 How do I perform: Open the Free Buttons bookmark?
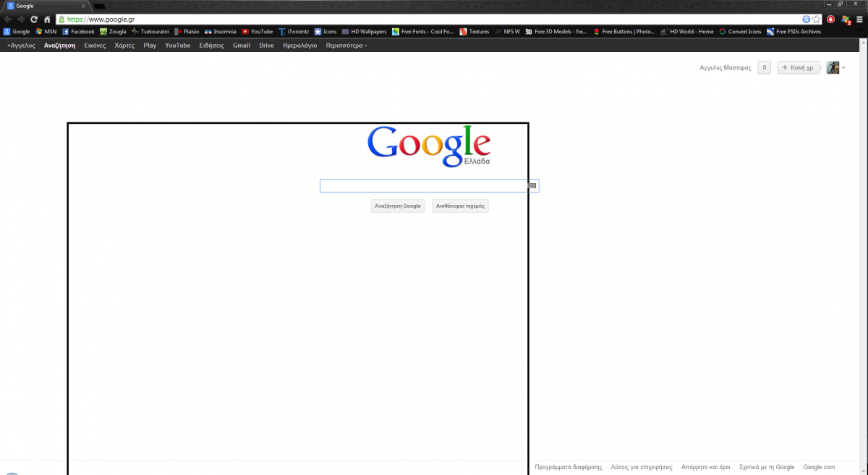coord(624,32)
